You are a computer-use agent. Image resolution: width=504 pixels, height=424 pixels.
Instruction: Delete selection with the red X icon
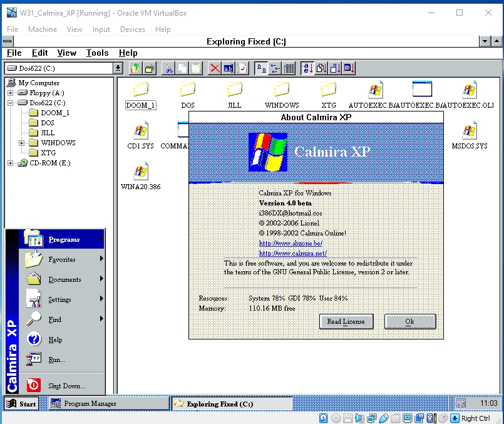[215, 68]
